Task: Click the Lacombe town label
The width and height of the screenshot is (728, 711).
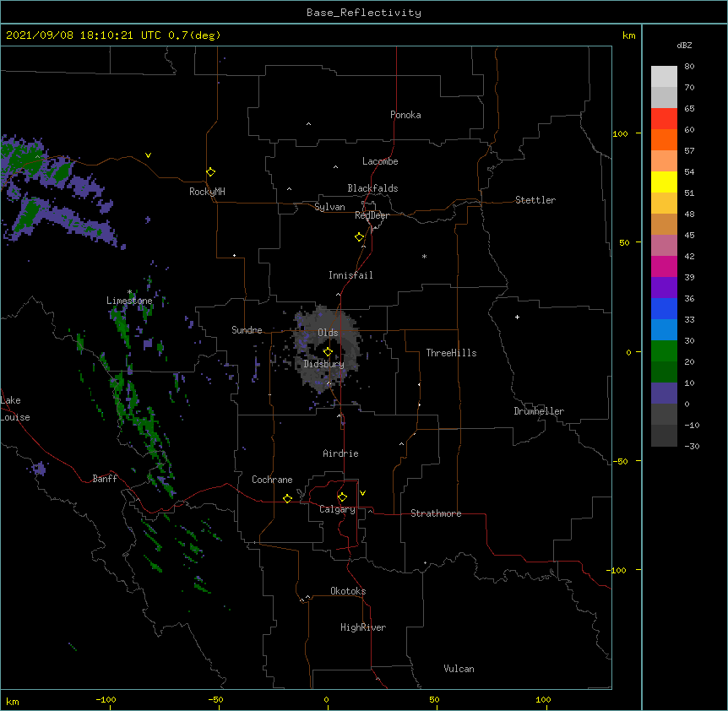Action: [x=380, y=161]
